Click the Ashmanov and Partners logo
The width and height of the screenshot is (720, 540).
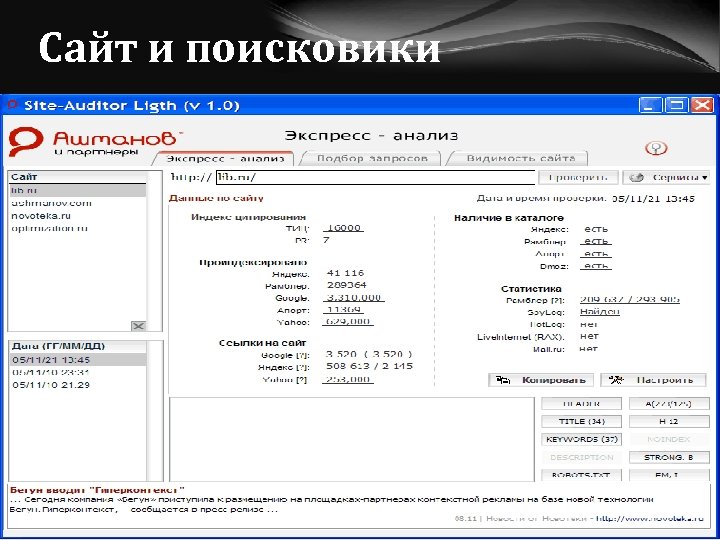95,143
